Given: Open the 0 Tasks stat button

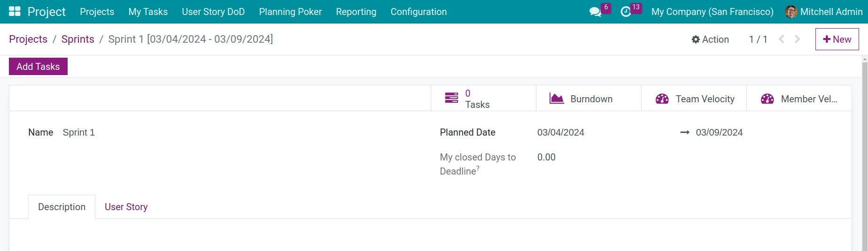Looking at the screenshot, I should pos(483,99).
